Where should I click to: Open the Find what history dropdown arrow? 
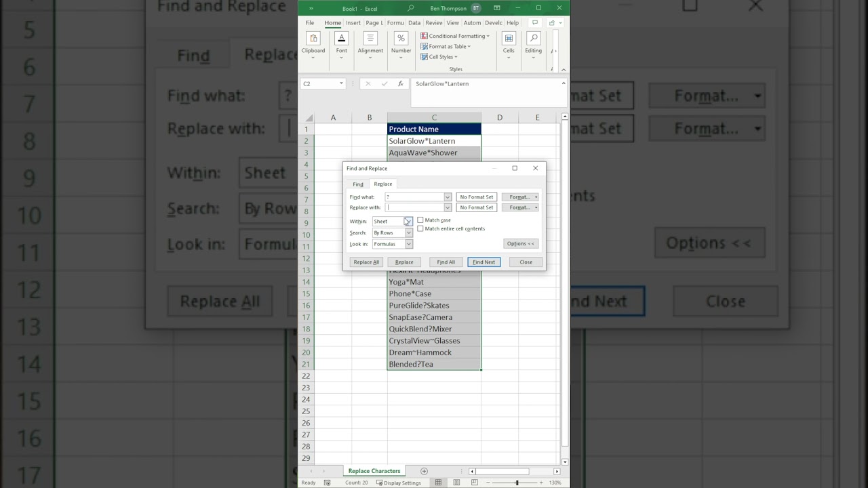coord(448,197)
